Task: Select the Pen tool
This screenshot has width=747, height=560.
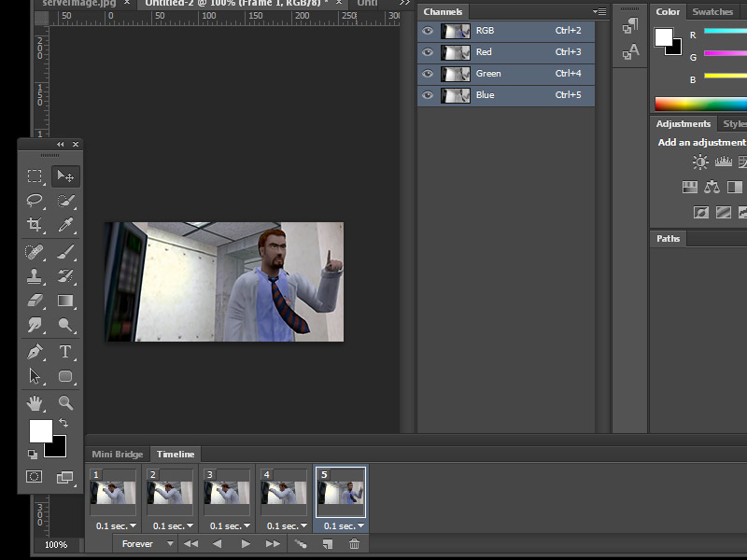Action: coord(35,352)
